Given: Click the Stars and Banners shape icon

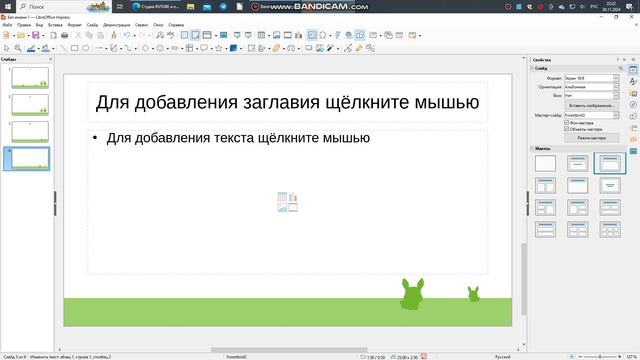Looking at the screenshot, I should [x=219, y=48].
